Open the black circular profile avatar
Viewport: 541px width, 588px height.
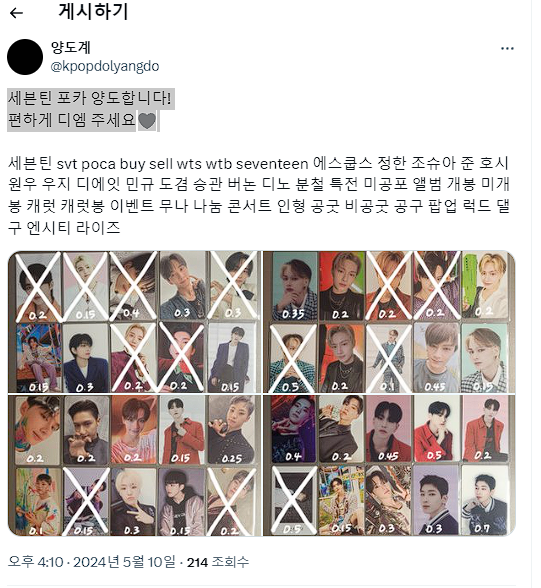pyautogui.click(x=25, y=57)
